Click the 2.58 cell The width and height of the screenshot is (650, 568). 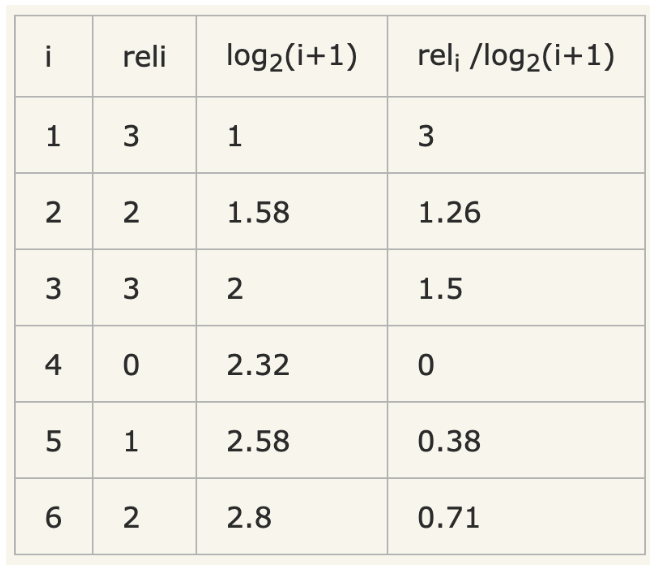pyautogui.click(x=258, y=441)
